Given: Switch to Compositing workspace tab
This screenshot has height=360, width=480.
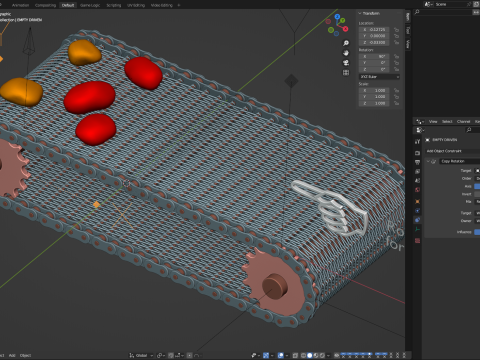Looking at the screenshot, I should click(45, 5).
